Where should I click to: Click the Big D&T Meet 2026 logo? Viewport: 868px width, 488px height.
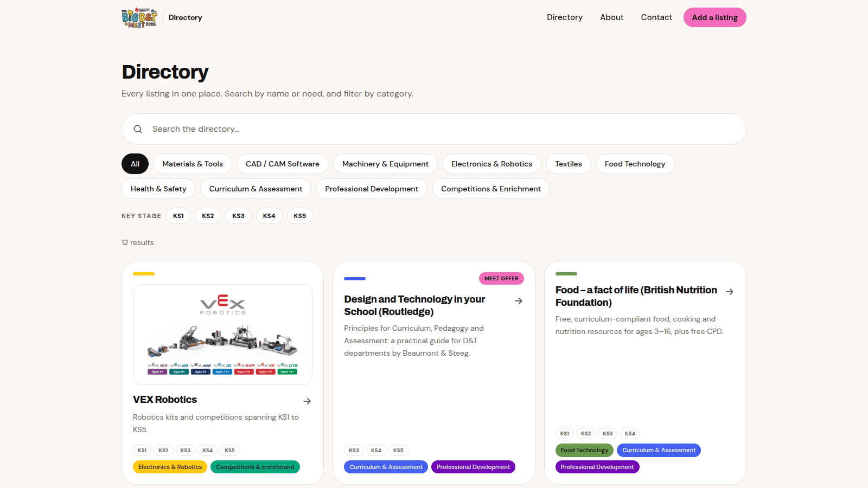[139, 17]
